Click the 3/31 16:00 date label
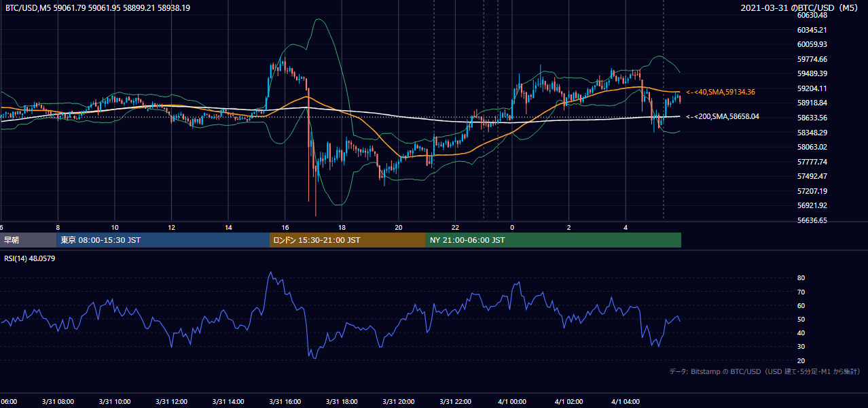 [285, 402]
